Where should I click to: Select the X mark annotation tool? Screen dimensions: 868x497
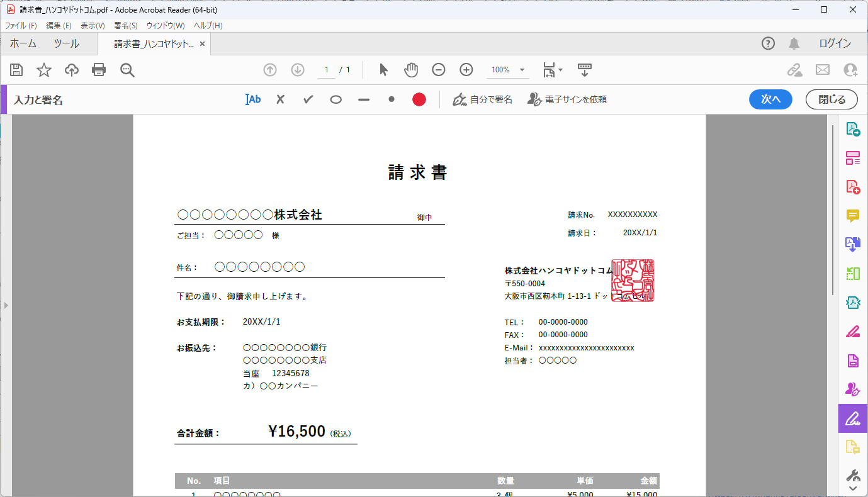(x=279, y=99)
